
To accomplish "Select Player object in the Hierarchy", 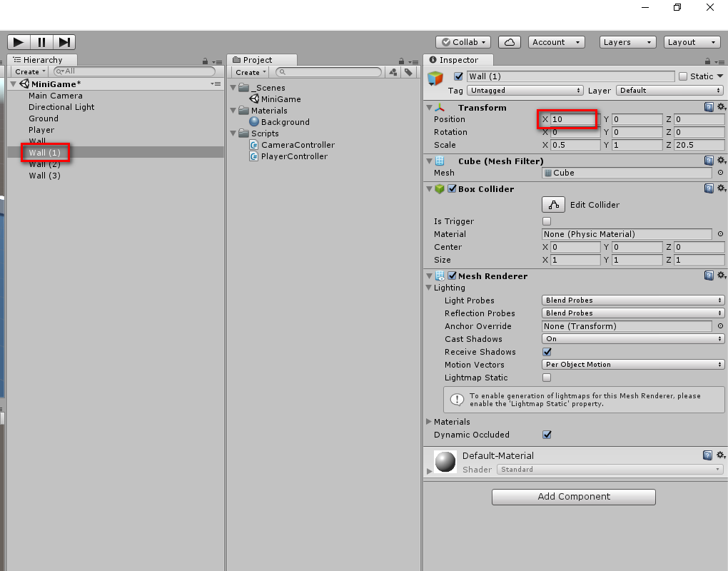I will pos(41,130).
